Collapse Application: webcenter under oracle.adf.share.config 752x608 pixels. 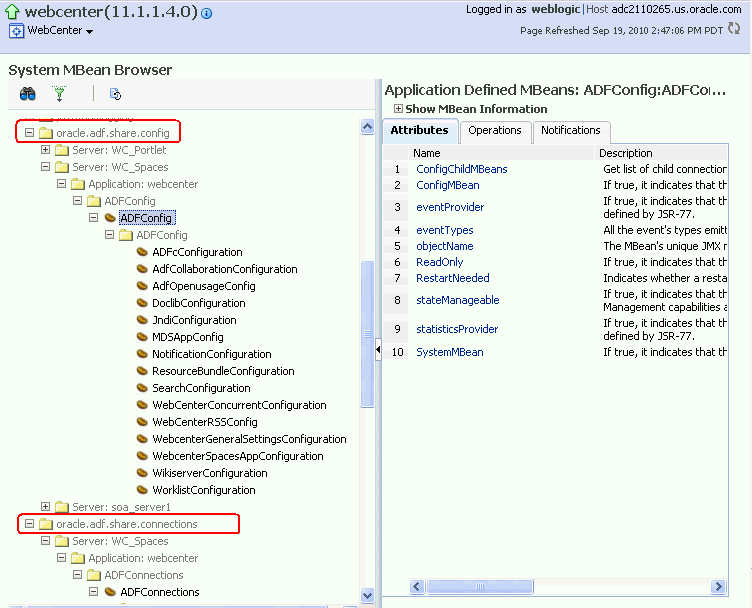(61, 184)
